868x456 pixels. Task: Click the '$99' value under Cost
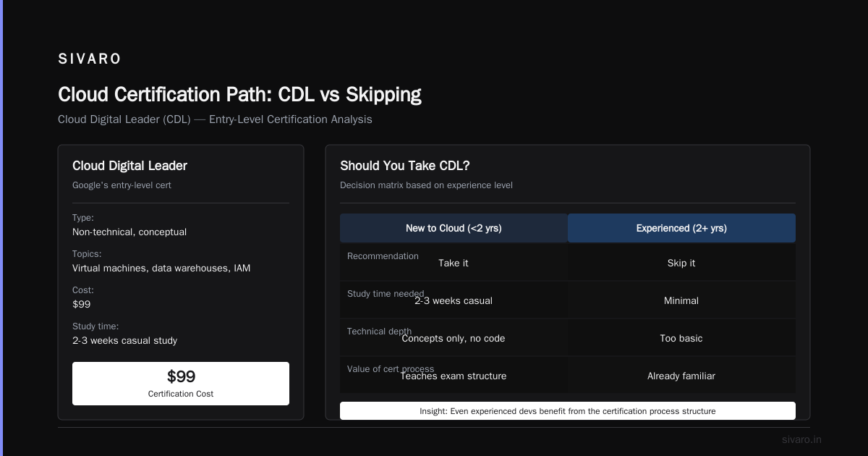(x=82, y=305)
